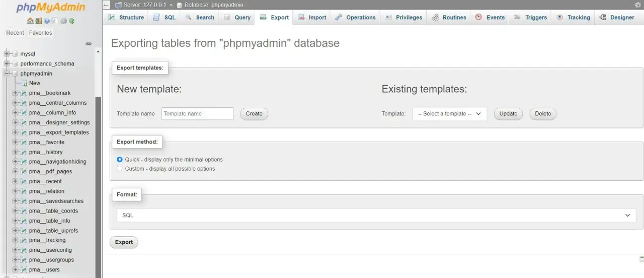Select Quick export method radio button
The width and height of the screenshot is (644, 278).
(120, 159)
